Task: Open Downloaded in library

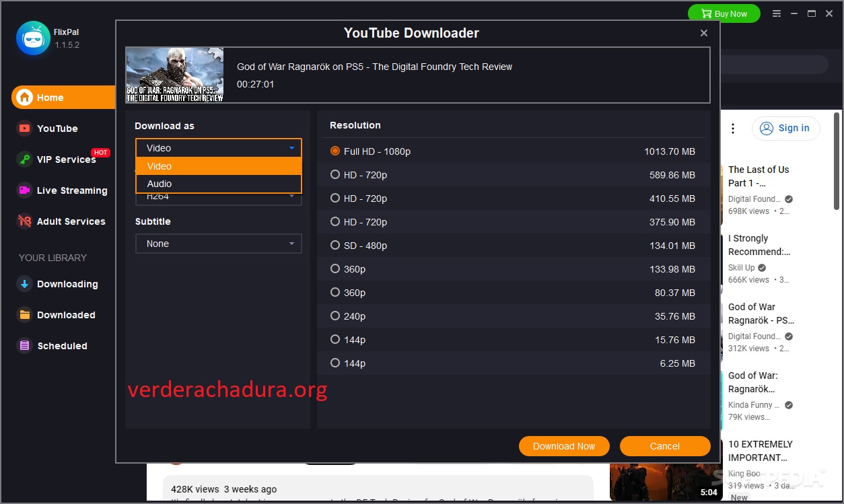Action: (x=66, y=315)
